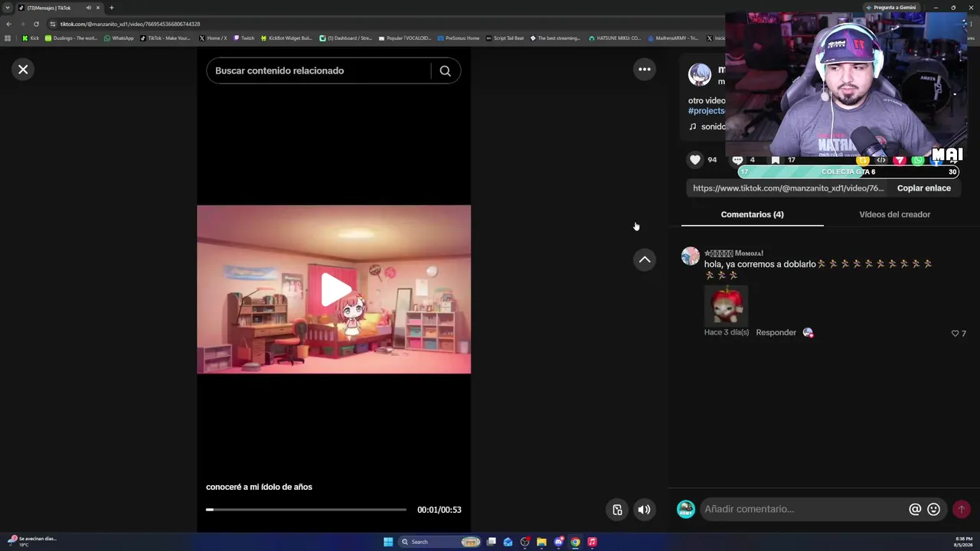This screenshot has height=551, width=980.
Task: Open the Home / X bookmark
Action: point(213,38)
